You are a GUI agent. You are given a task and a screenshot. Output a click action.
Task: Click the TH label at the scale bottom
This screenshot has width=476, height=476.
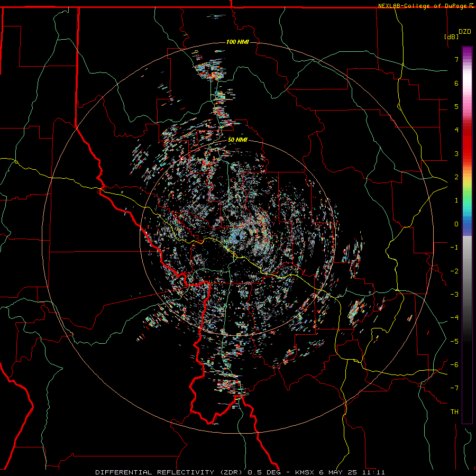454,411
